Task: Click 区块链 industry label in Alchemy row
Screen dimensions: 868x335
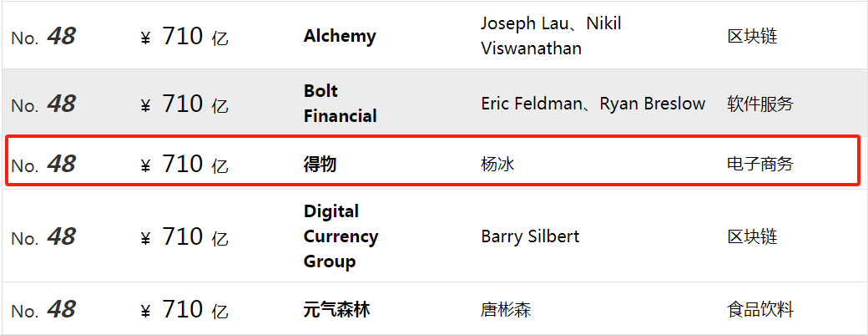Action: click(752, 37)
